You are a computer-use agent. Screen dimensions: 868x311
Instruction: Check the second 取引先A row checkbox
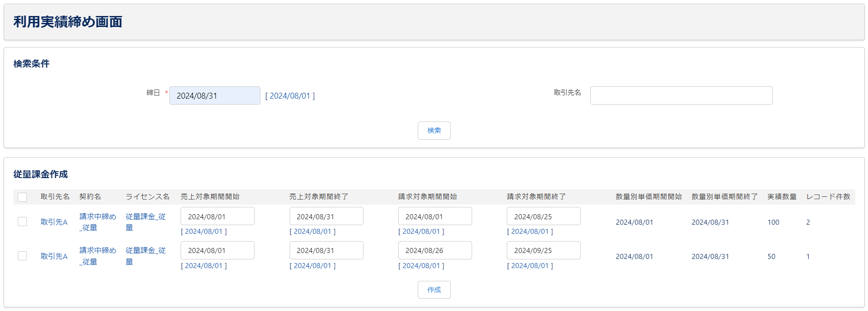(22, 256)
